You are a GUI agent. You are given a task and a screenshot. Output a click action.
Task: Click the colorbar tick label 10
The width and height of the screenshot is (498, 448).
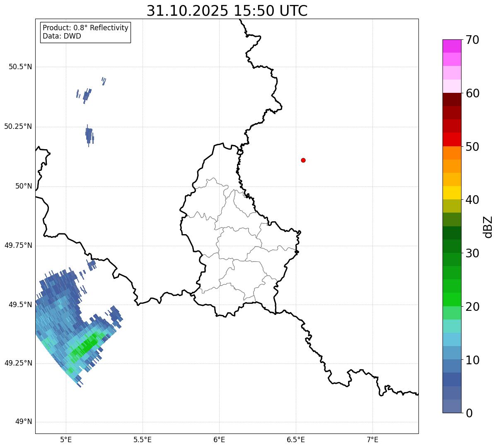point(472,360)
